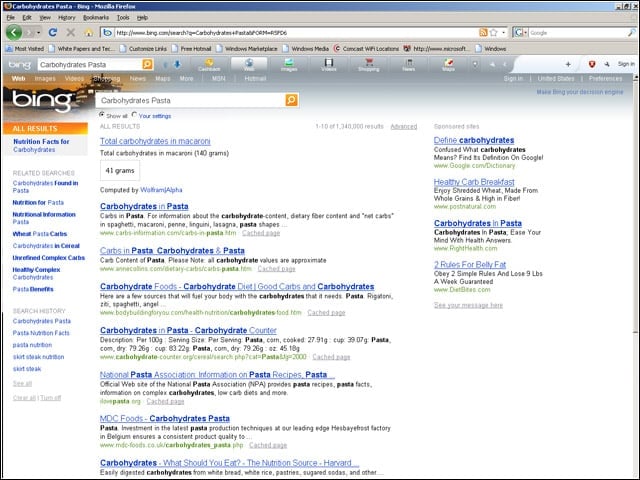Click the Firefox Back arrow button
Viewport: 640px width, 480px height.
pos(14,32)
